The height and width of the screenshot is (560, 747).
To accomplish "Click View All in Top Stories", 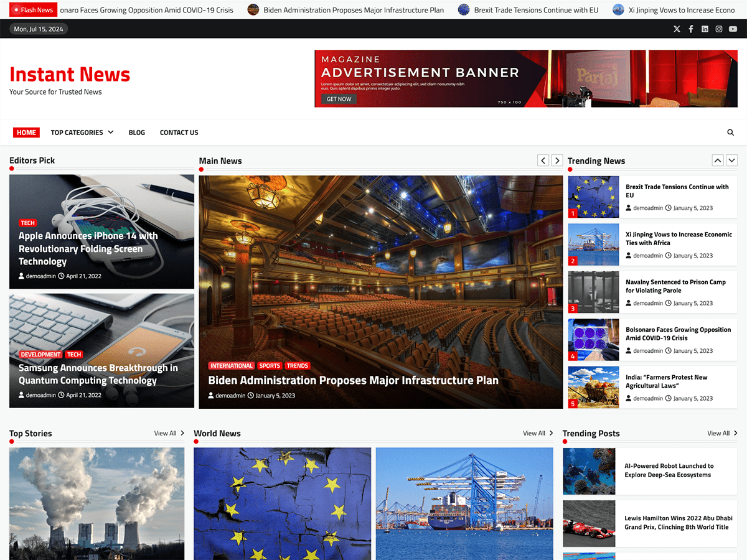I will pos(165,433).
